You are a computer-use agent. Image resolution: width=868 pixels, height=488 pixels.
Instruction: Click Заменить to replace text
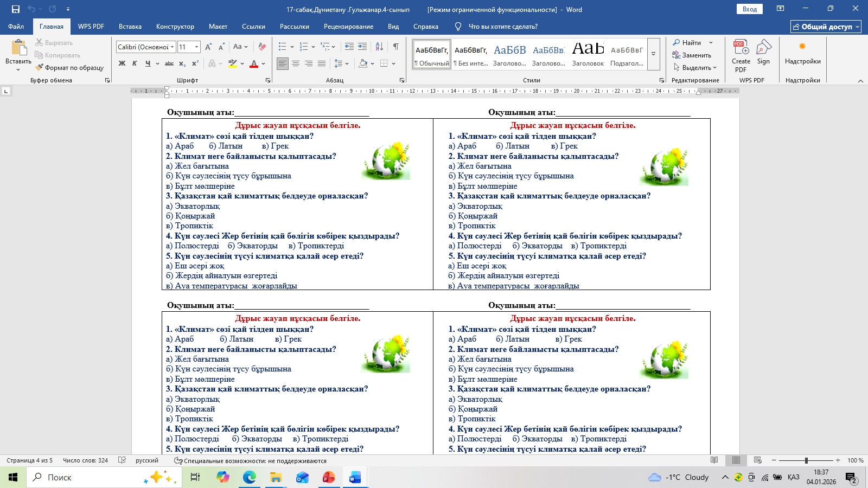(x=692, y=55)
